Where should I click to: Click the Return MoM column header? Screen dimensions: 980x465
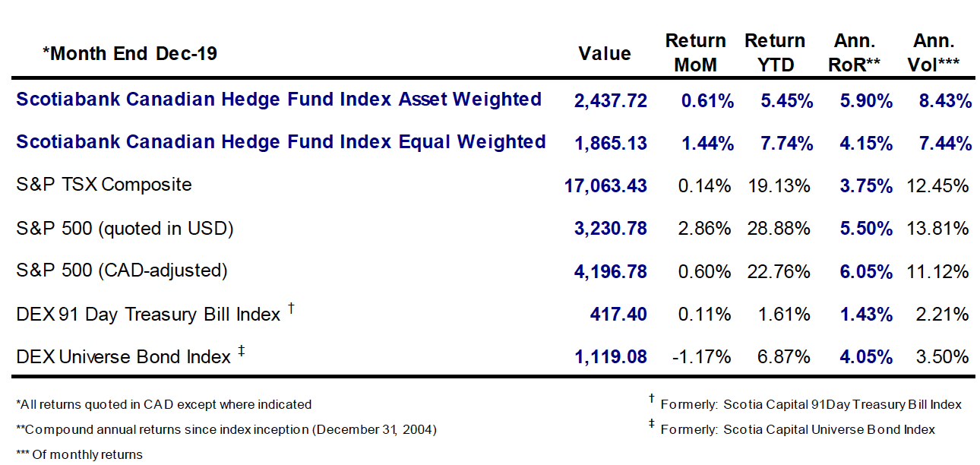point(695,52)
